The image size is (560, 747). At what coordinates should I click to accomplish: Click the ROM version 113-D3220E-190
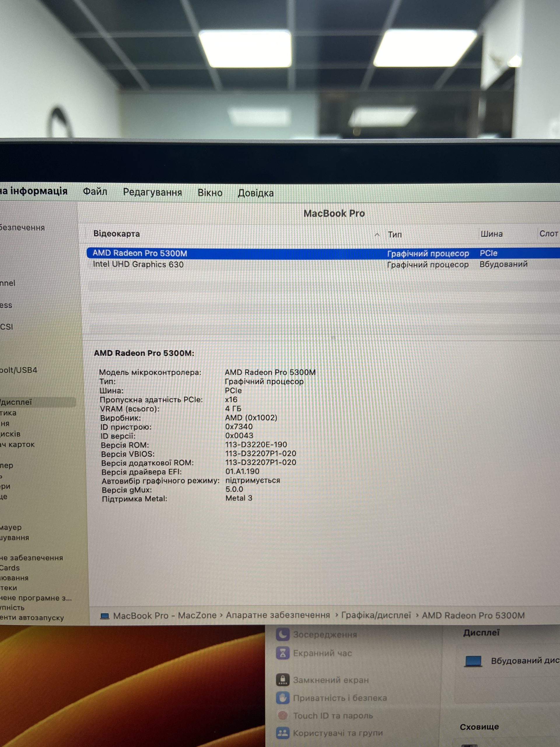tap(256, 444)
